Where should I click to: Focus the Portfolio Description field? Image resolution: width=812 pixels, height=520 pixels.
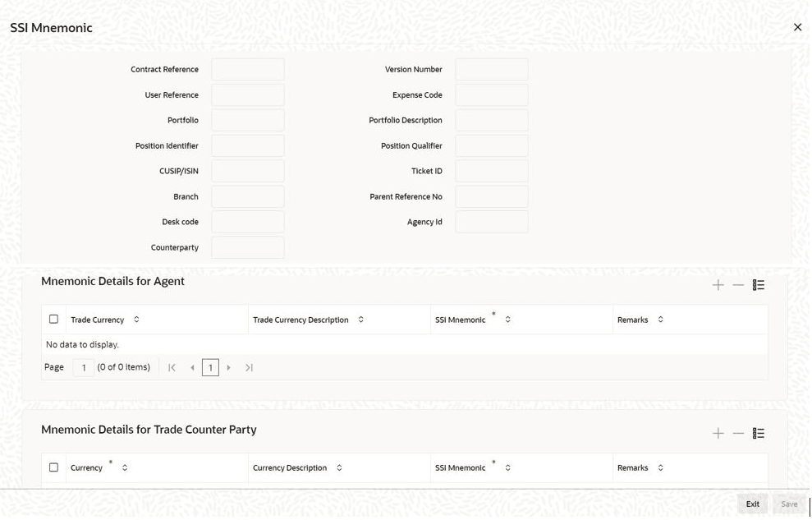[492, 120]
